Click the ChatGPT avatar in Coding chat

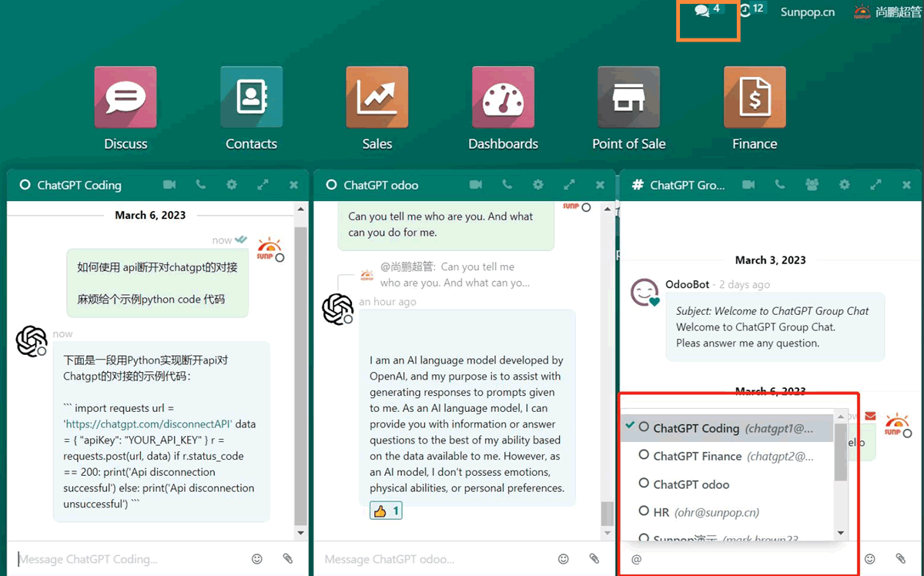(32, 341)
